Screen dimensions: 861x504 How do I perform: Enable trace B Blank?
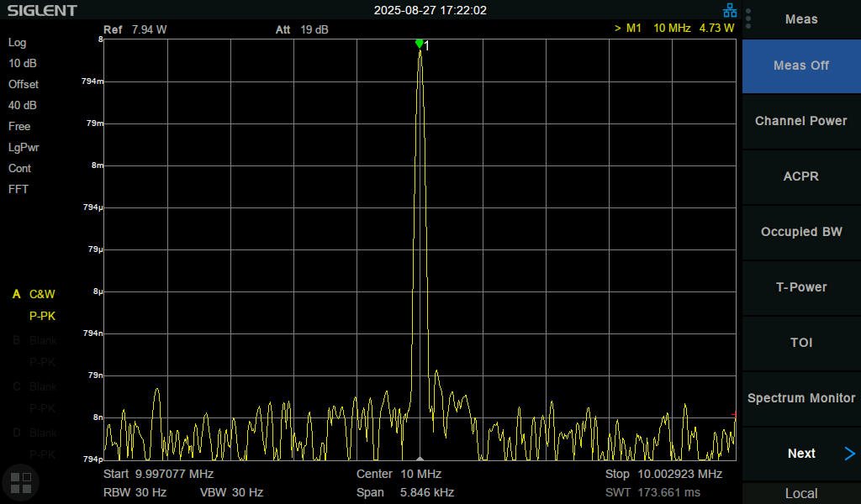(34, 340)
